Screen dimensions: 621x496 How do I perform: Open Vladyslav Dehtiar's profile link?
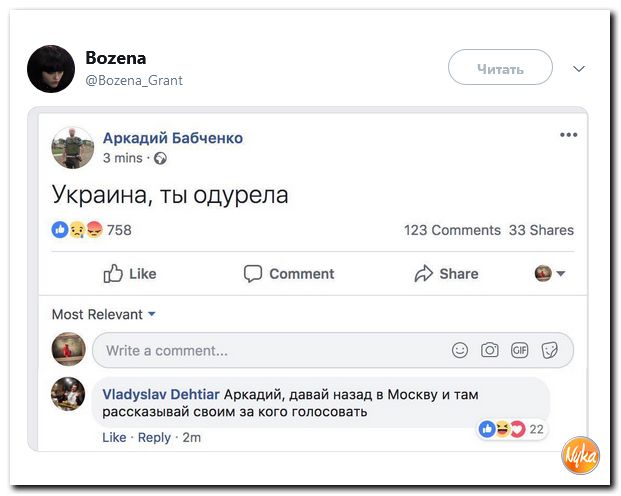click(x=161, y=393)
